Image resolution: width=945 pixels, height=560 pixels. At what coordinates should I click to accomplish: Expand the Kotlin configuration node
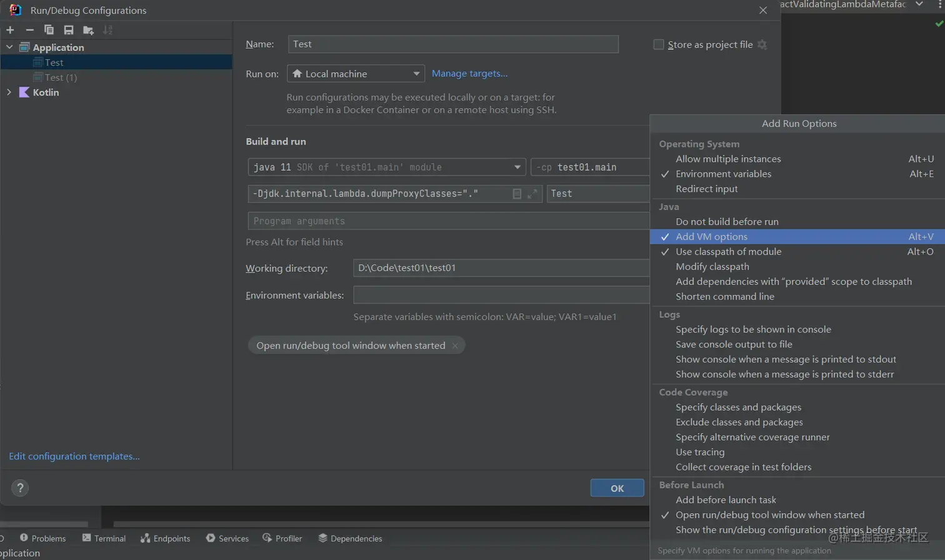pos(9,92)
